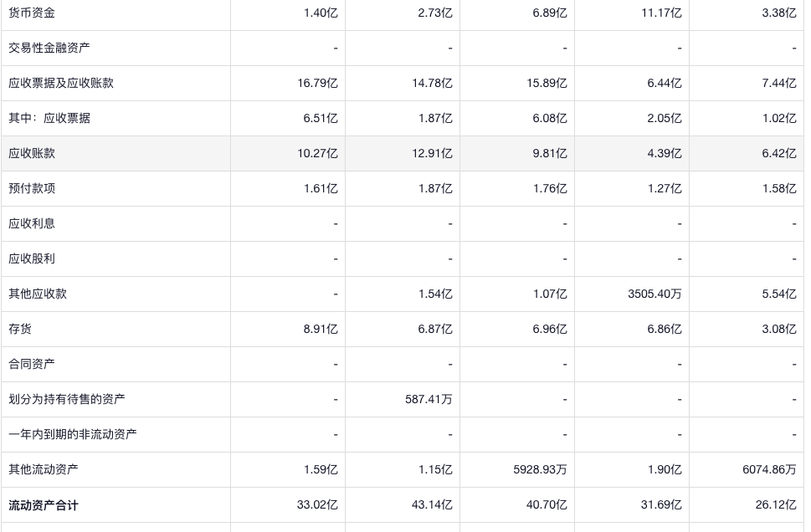The width and height of the screenshot is (811, 532).
Task: Click the 应收利息 row label
Action: click(x=32, y=223)
